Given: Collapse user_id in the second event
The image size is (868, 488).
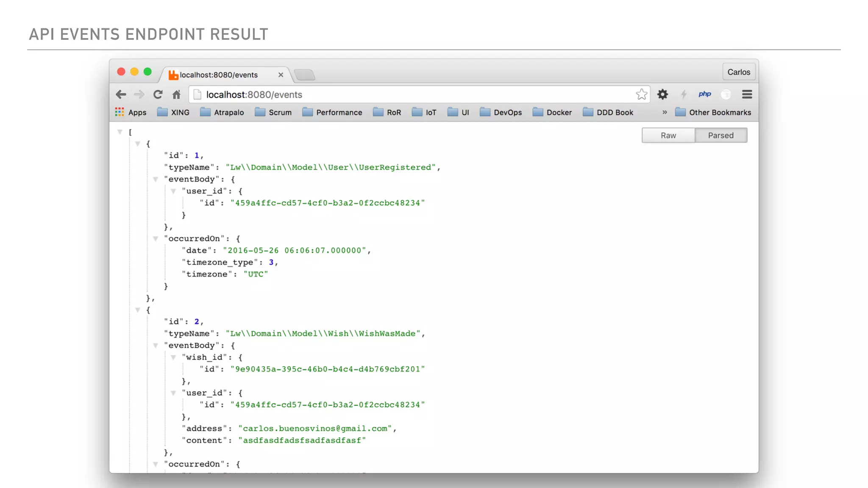Looking at the screenshot, I should [173, 393].
